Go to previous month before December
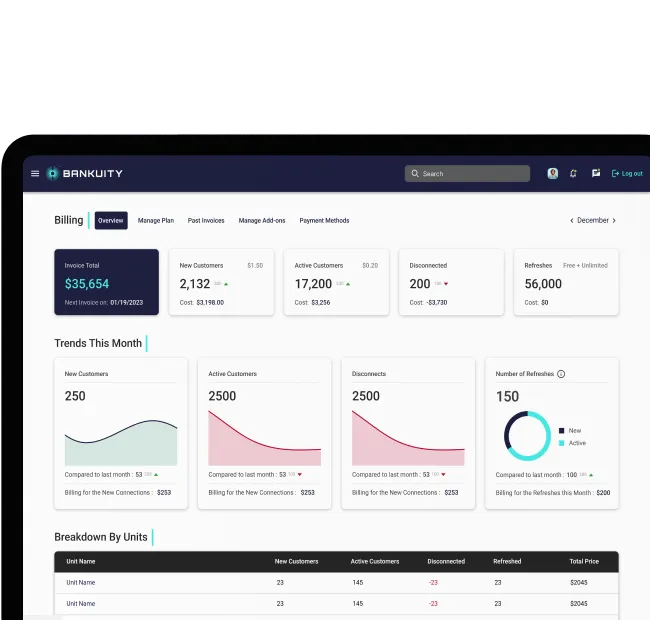 point(571,221)
